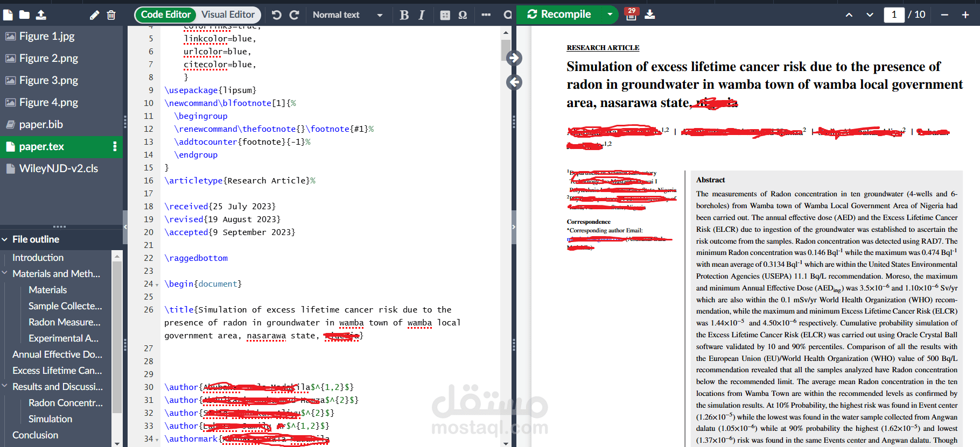Toggle italic formatting
980x447 pixels.
pyautogui.click(x=422, y=15)
